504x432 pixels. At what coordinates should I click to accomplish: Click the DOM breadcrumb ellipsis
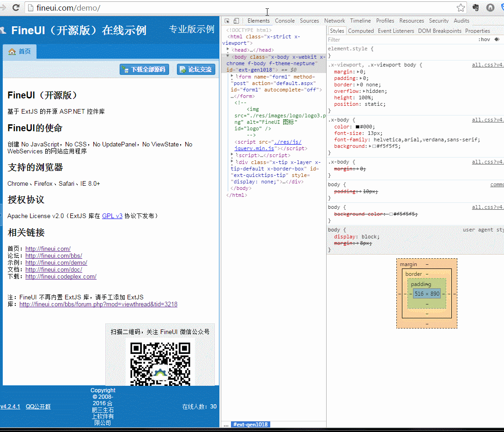click(x=226, y=425)
